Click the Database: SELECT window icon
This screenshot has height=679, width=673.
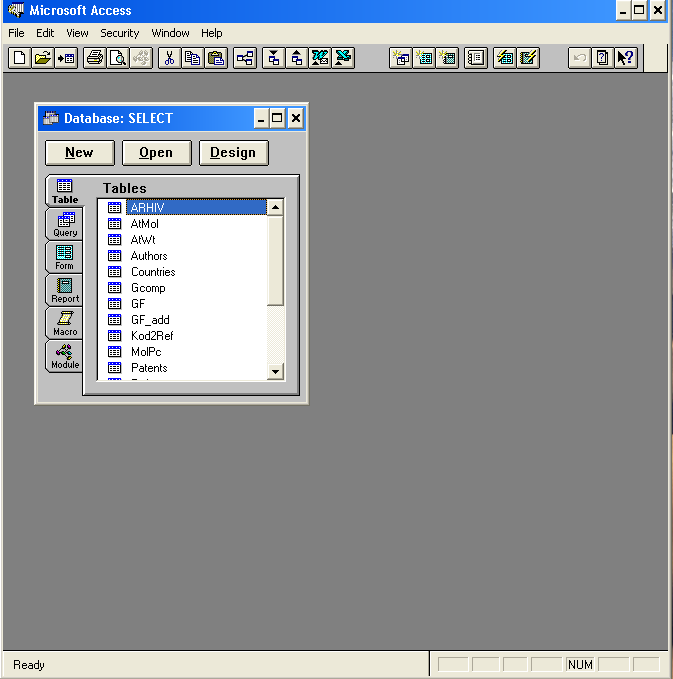51,118
